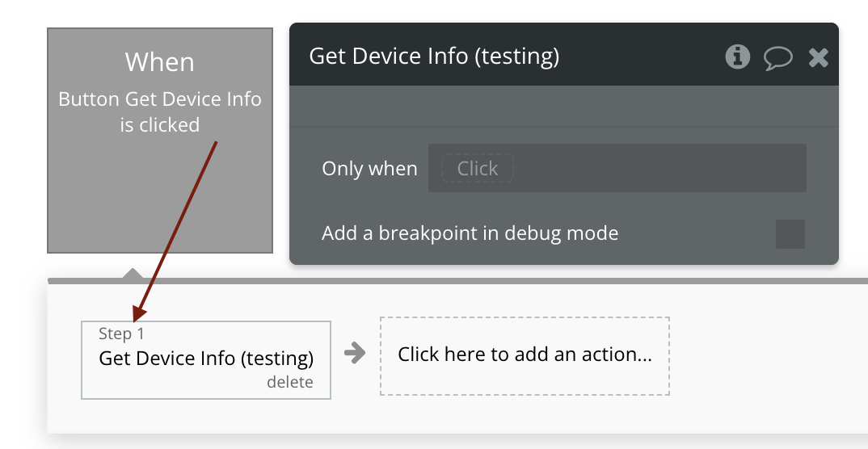This screenshot has width=868, height=449.
Task: Delete the Get Device Info step
Action: coord(289,383)
